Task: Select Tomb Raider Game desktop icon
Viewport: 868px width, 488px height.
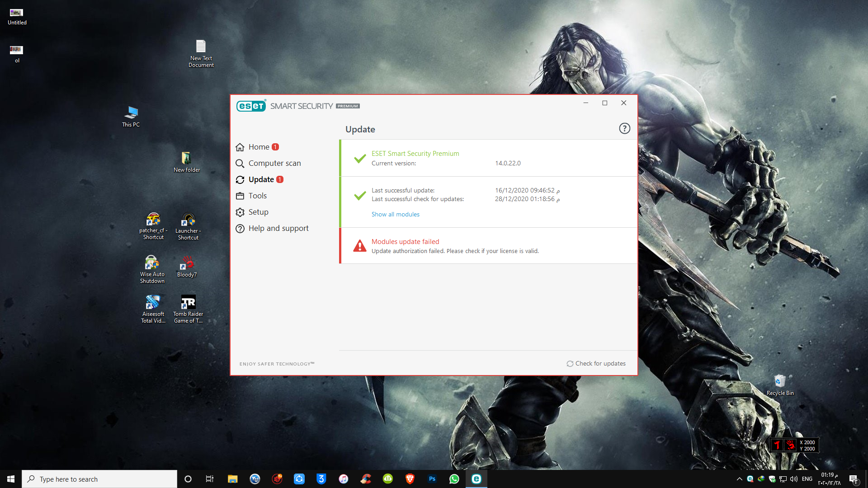Action: pyautogui.click(x=188, y=309)
